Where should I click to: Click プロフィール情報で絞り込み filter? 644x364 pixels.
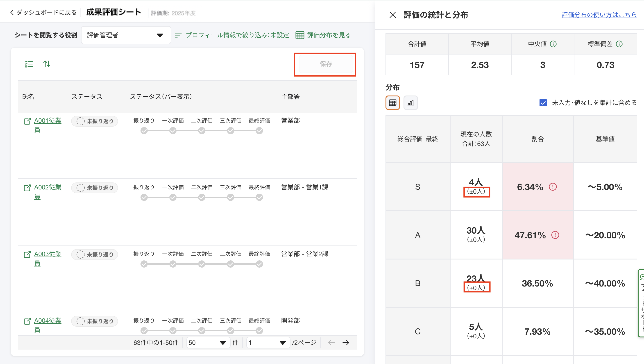pyautogui.click(x=232, y=35)
